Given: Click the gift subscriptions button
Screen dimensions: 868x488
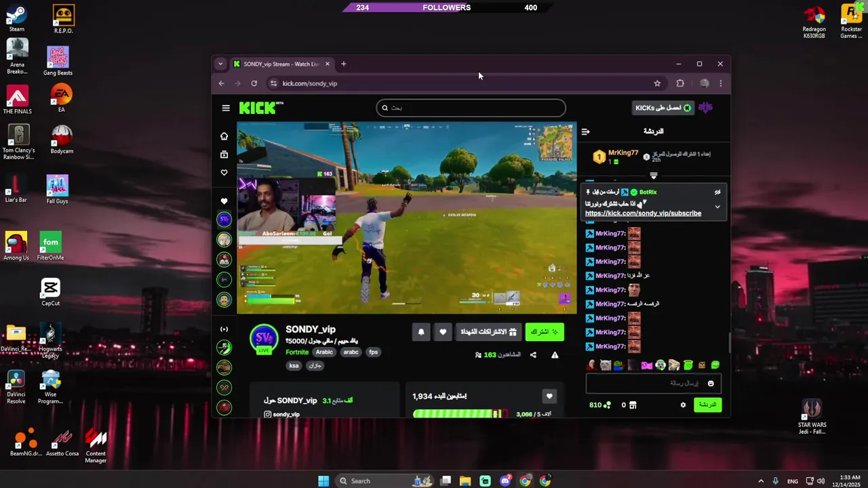Looking at the screenshot, I should [x=488, y=331].
